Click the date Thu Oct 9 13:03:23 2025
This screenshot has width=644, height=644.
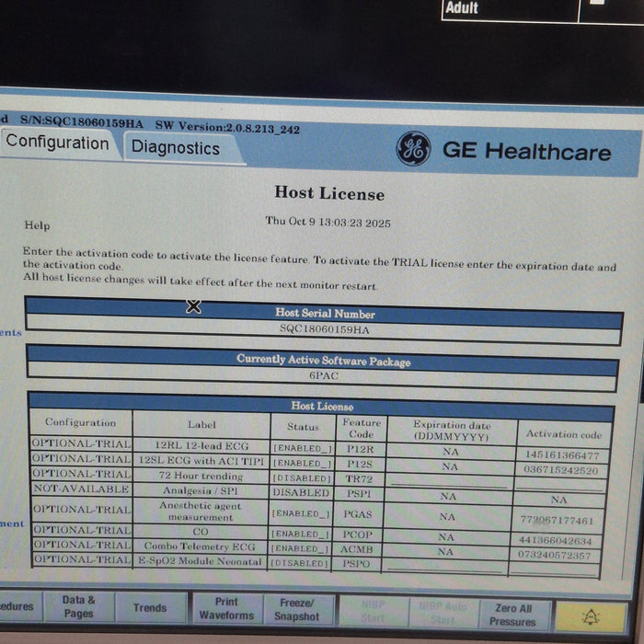(x=328, y=222)
